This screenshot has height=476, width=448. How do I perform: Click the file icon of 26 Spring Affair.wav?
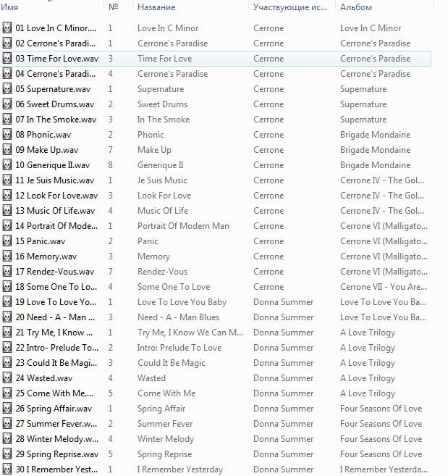pyautogui.click(x=7, y=409)
